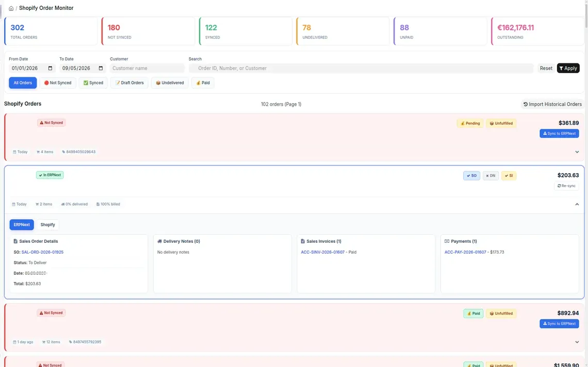Open the From Date calendar picker icon

pyautogui.click(x=50, y=68)
